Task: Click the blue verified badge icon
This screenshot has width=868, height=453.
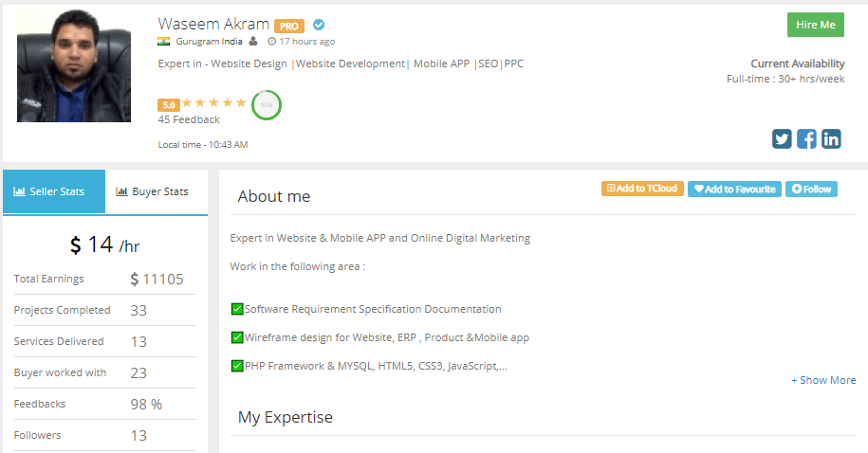Action: [319, 26]
